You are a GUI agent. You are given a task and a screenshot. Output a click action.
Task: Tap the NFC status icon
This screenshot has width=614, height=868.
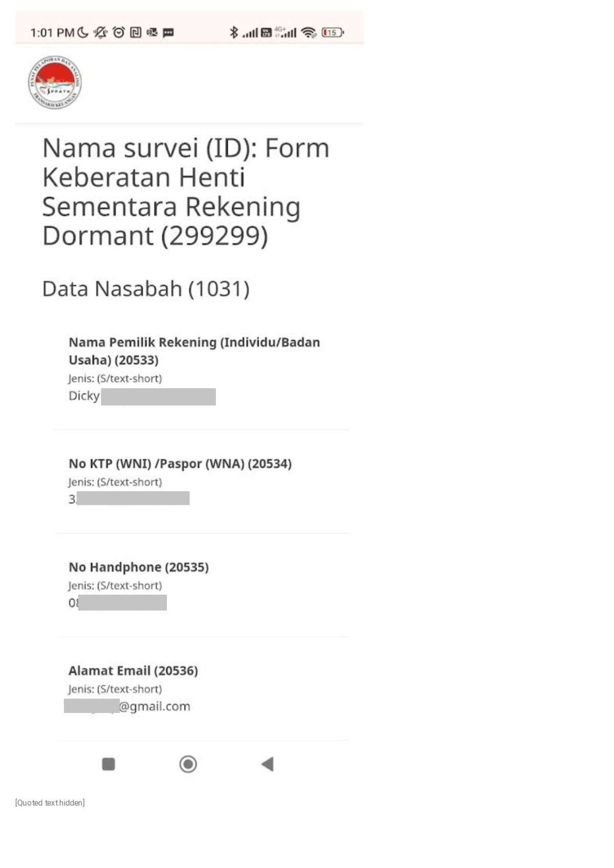[136, 33]
